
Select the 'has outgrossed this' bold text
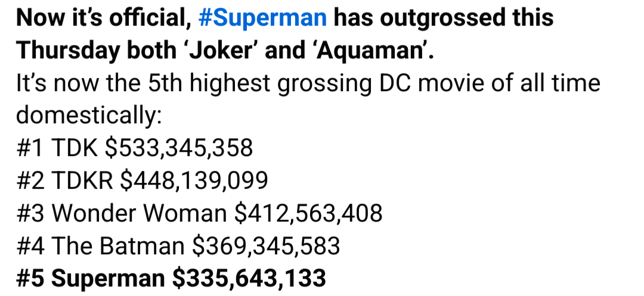pos(443,18)
